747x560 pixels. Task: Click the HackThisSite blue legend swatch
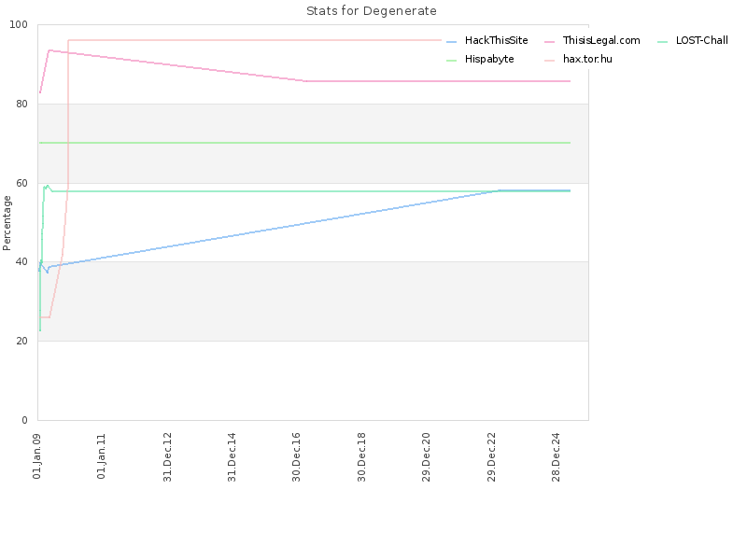(x=452, y=42)
